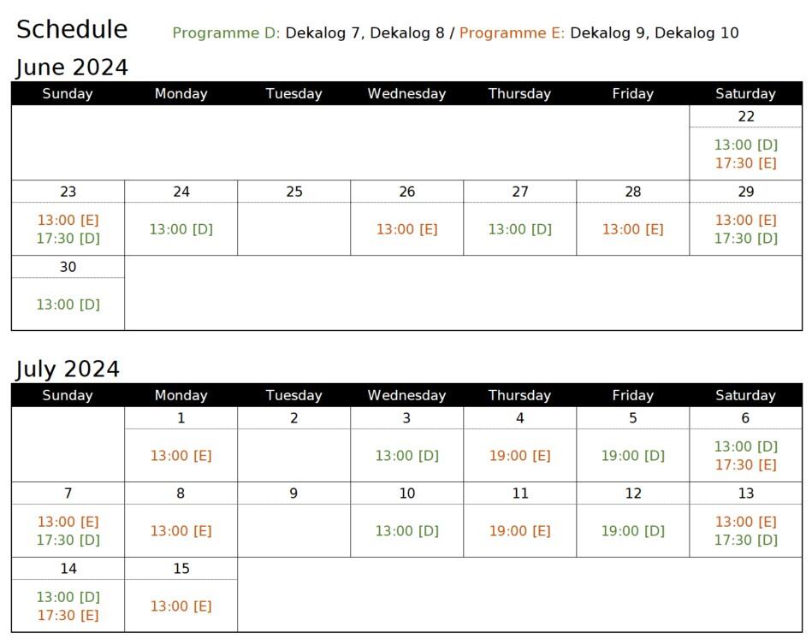
Task: Select the July 2024 month heading
Action: 68,369
